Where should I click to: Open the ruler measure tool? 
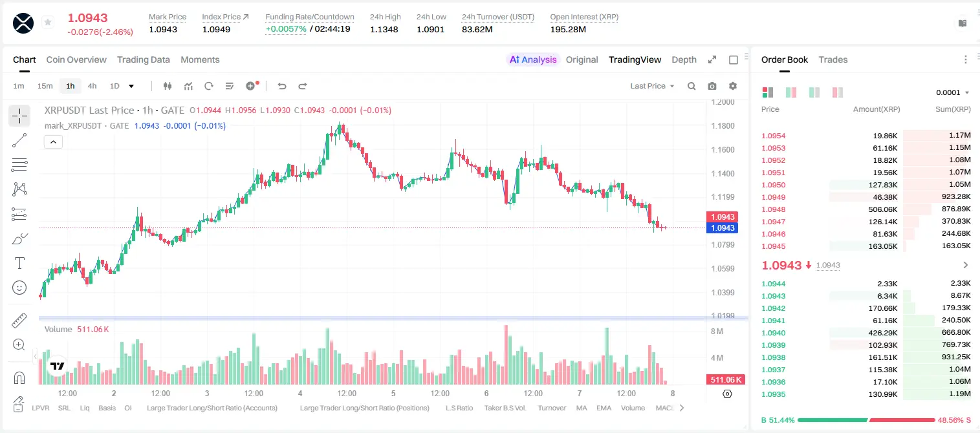coord(19,320)
